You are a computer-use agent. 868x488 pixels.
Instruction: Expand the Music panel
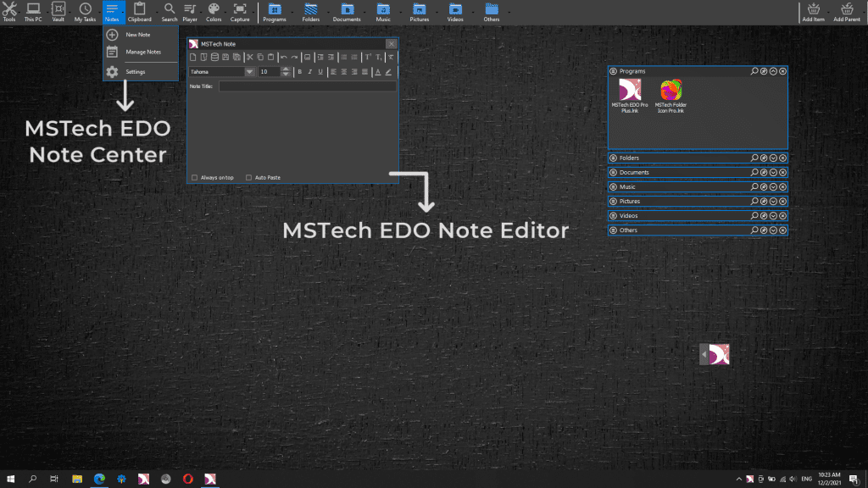(774, 186)
